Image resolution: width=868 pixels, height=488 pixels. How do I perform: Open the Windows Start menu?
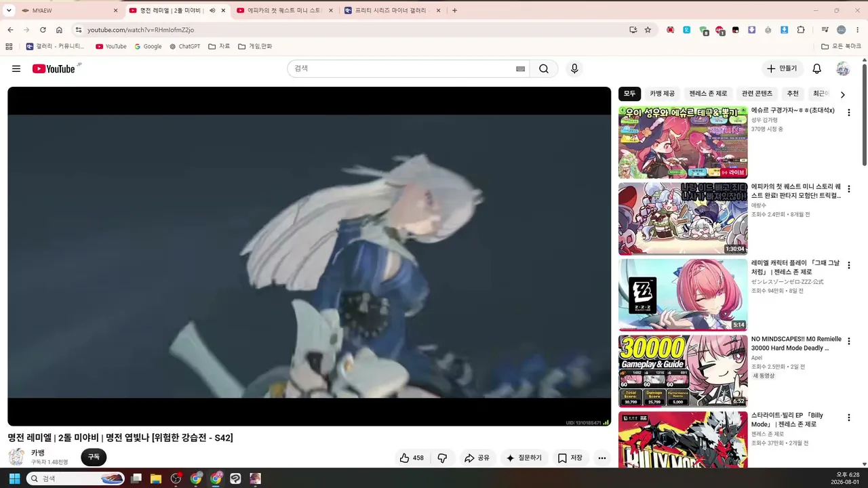pos(14,479)
